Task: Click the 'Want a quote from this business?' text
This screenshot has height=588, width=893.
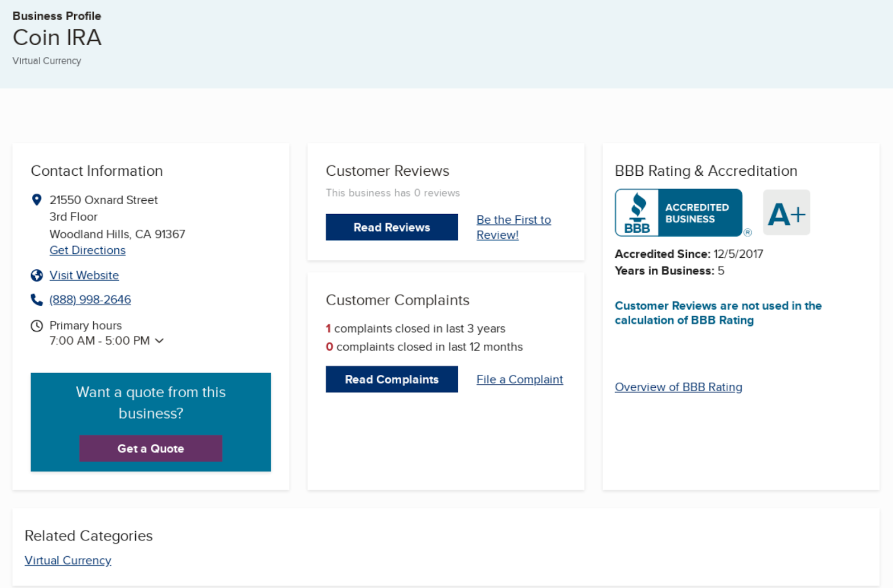Action: (x=151, y=403)
